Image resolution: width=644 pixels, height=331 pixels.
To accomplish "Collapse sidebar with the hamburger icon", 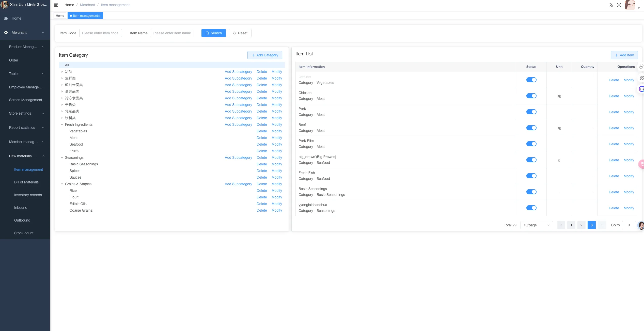I will click(x=56, y=5).
